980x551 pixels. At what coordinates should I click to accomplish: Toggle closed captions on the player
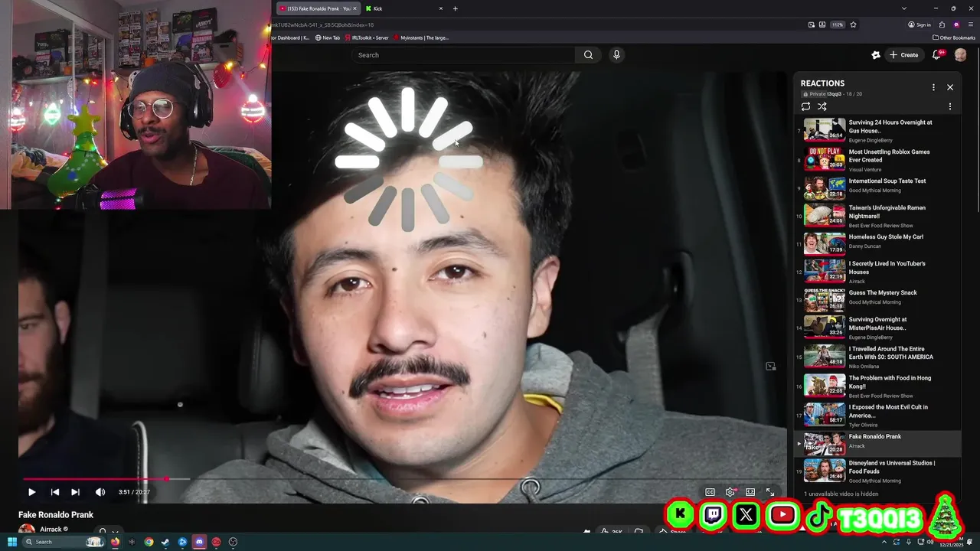tap(710, 492)
